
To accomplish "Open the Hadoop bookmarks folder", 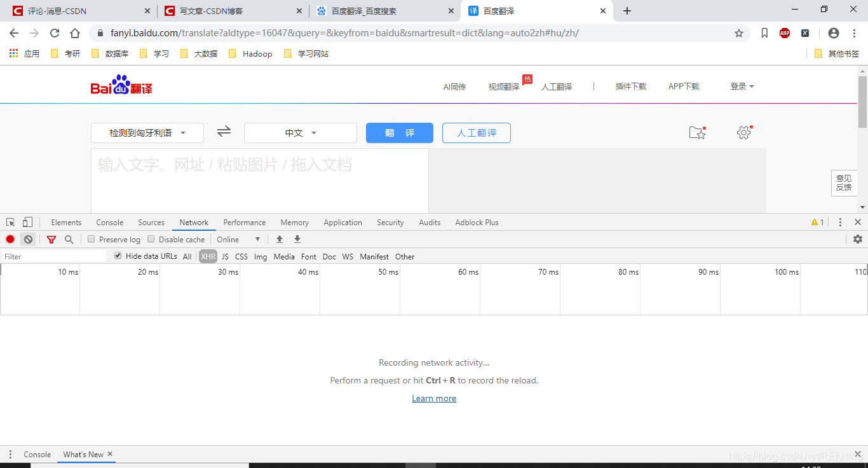I will click(x=250, y=53).
